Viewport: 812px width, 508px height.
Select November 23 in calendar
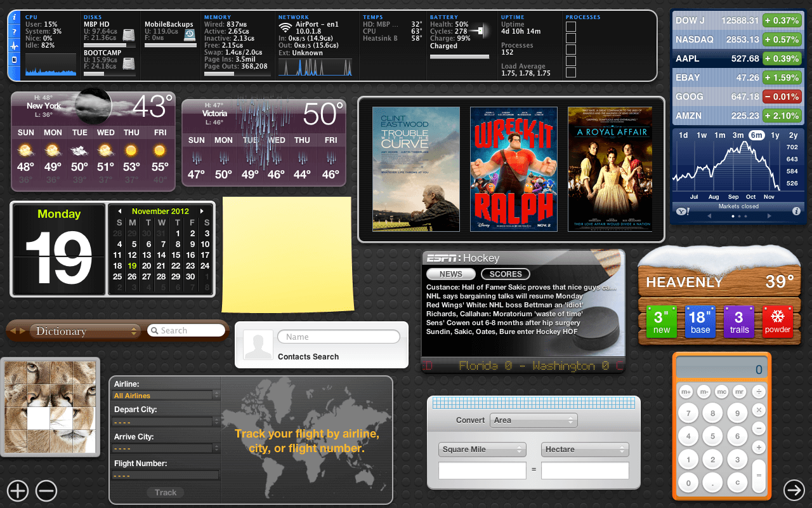[191, 266]
